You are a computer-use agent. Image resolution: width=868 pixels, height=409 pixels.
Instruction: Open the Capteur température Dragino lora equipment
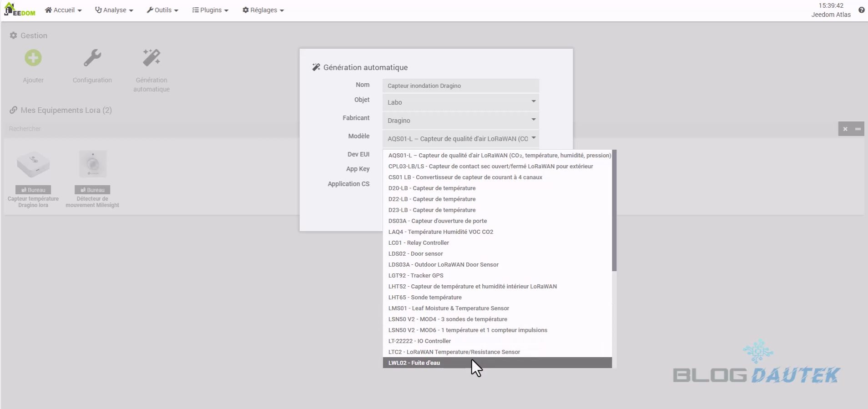point(33,165)
